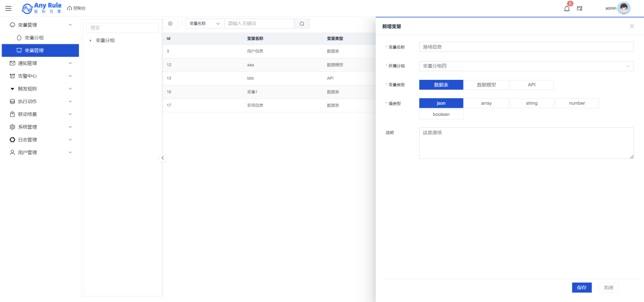Open the 所属分组 dropdown
The height and width of the screenshot is (302, 644).
(526, 66)
